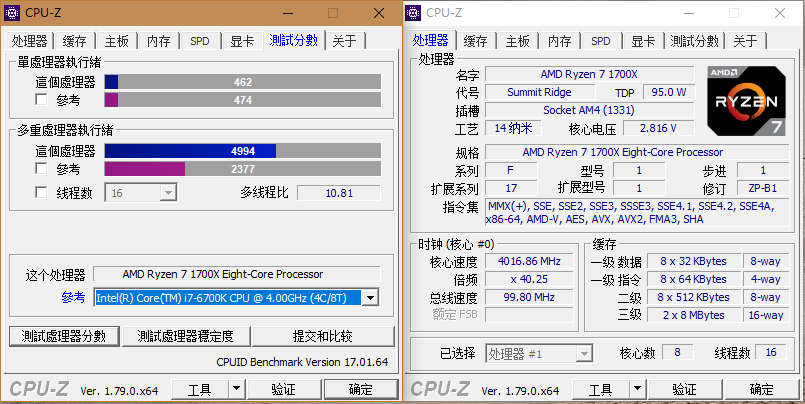Click 測試處理器穩定度 button
The height and width of the screenshot is (404, 805).
point(186,336)
